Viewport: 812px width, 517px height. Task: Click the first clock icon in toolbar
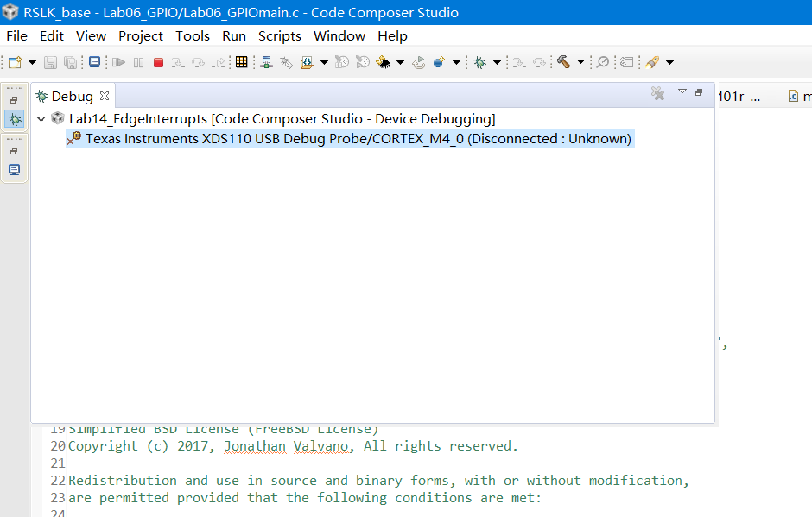pos(342,63)
